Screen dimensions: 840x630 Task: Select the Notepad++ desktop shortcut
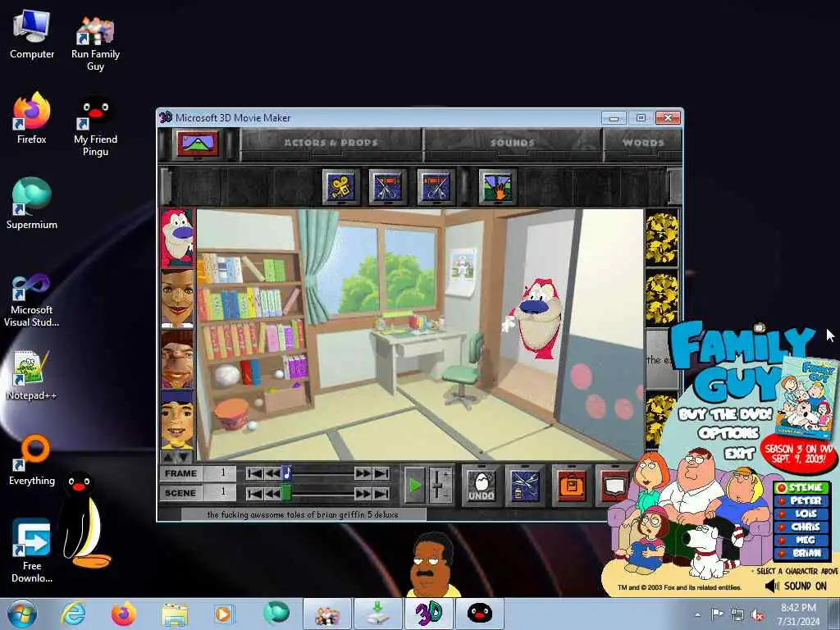(32, 375)
